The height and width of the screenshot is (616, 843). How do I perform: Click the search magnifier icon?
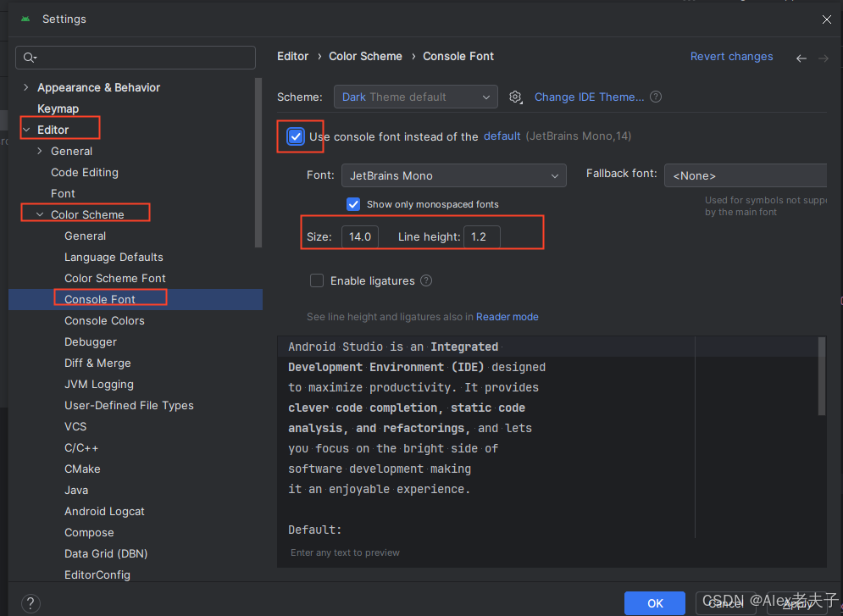(30, 58)
